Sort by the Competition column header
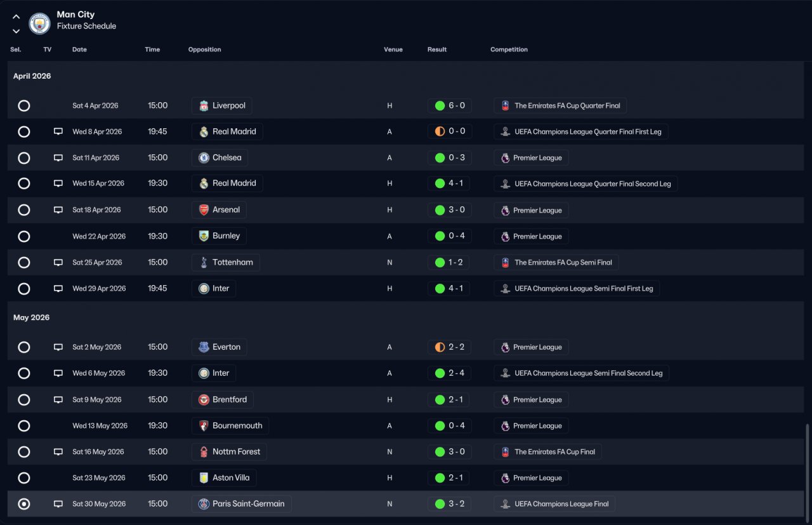 click(509, 50)
